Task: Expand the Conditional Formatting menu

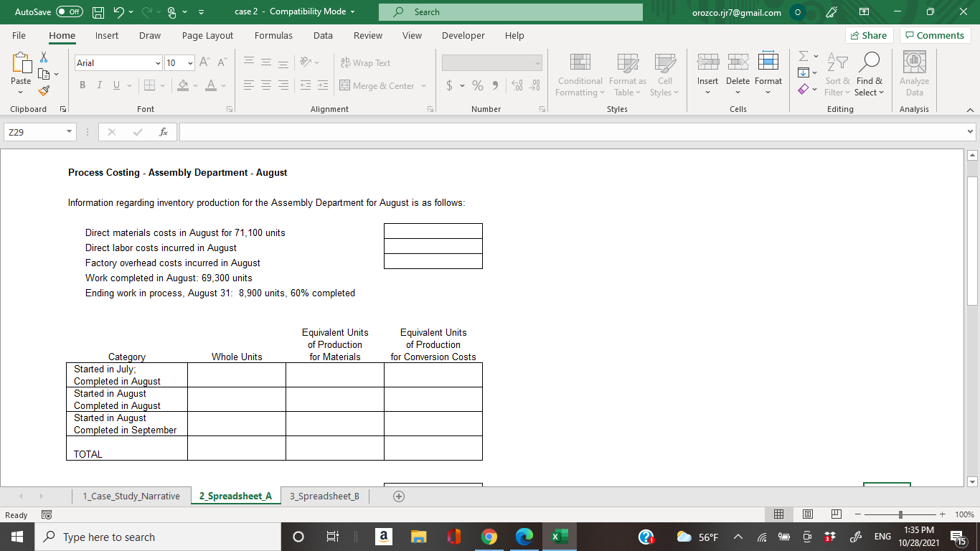Action: pos(580,75)
